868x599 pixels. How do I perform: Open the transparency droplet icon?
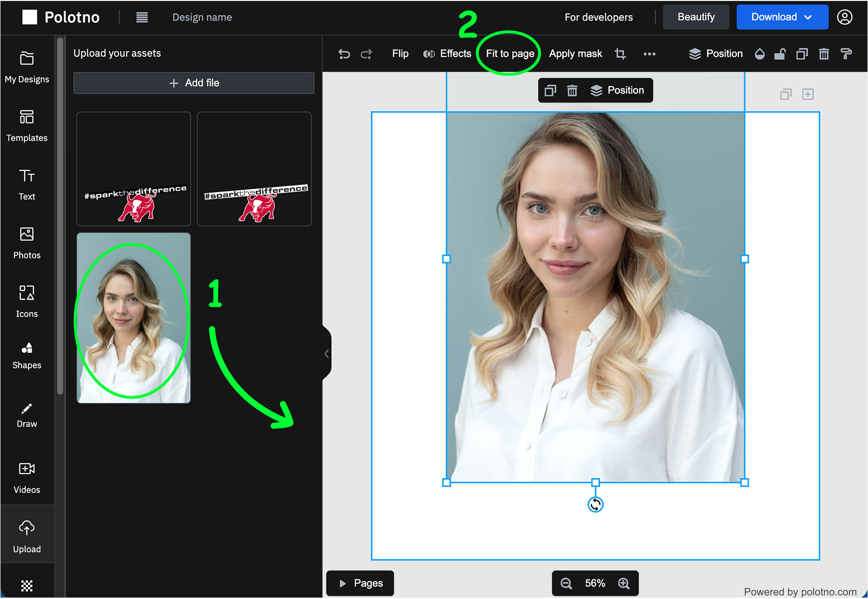759,54
